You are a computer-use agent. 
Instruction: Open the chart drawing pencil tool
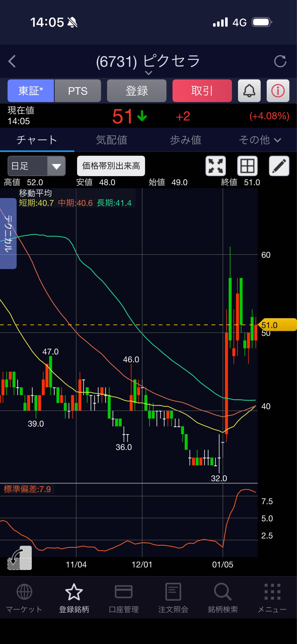pos(279,166)
